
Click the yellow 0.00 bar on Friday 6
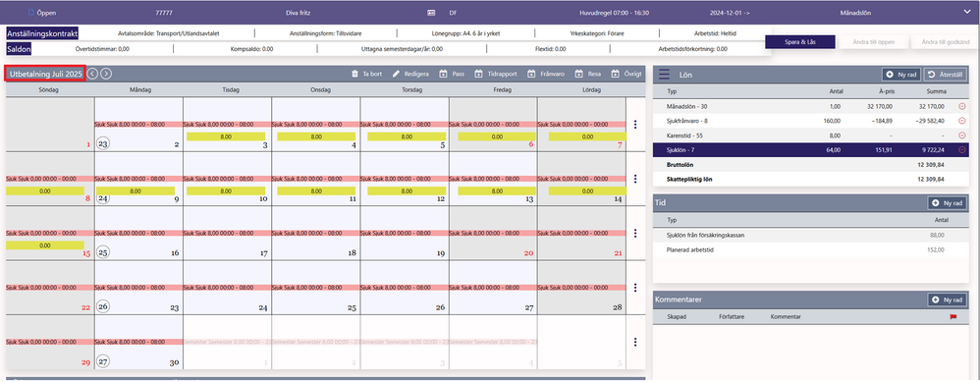point(498,136)
